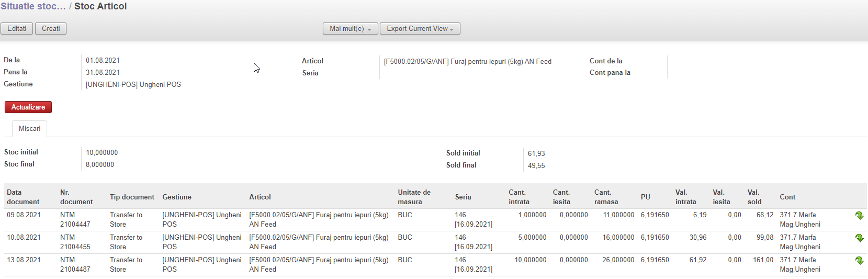
Task: Click the PU column header
Action: [x=645, y=197]
